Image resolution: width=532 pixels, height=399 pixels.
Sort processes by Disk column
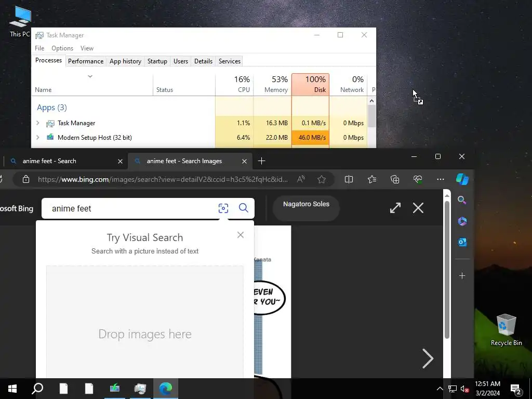pyautogui.click(x=311, y=85)
